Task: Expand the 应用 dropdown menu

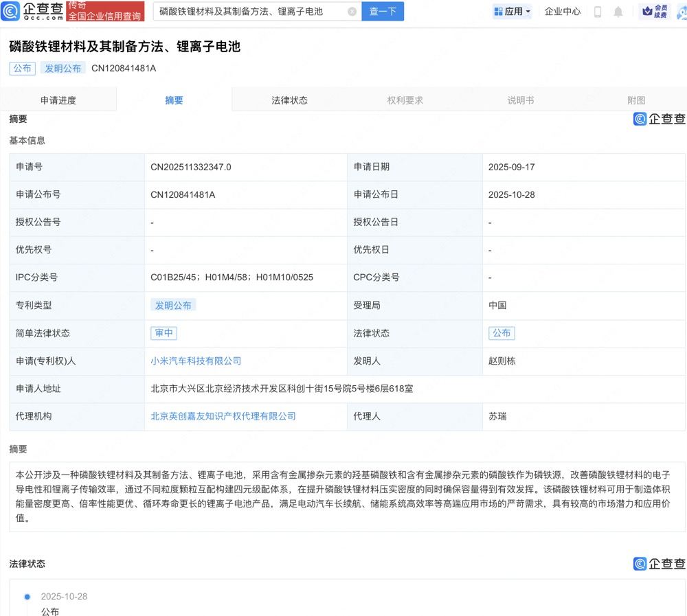Action: pos(528,12)
